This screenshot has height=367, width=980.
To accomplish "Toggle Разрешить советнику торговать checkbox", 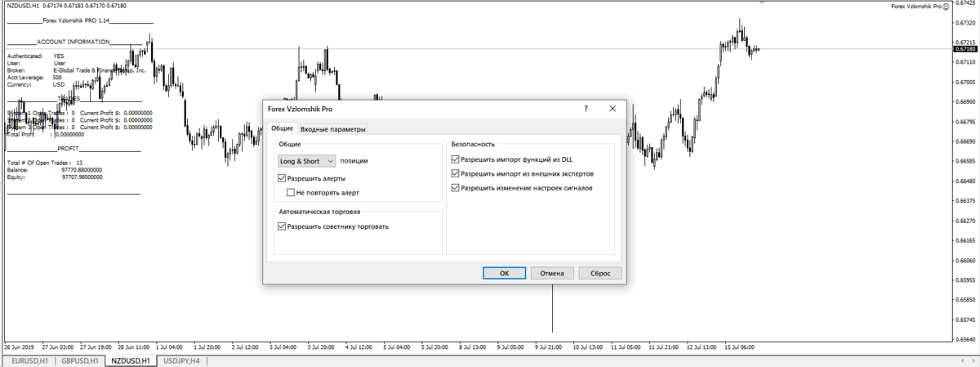I will (283, 226).
